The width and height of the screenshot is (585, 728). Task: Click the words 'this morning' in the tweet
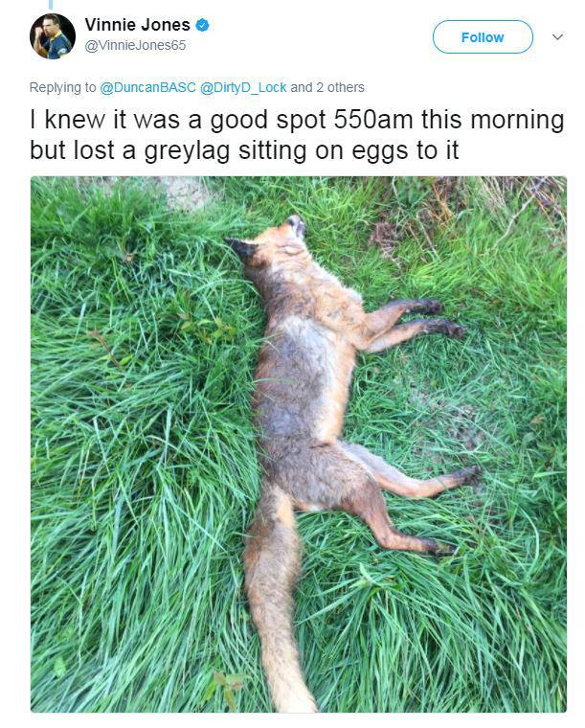pyautogui.click(x=493, y=120)
